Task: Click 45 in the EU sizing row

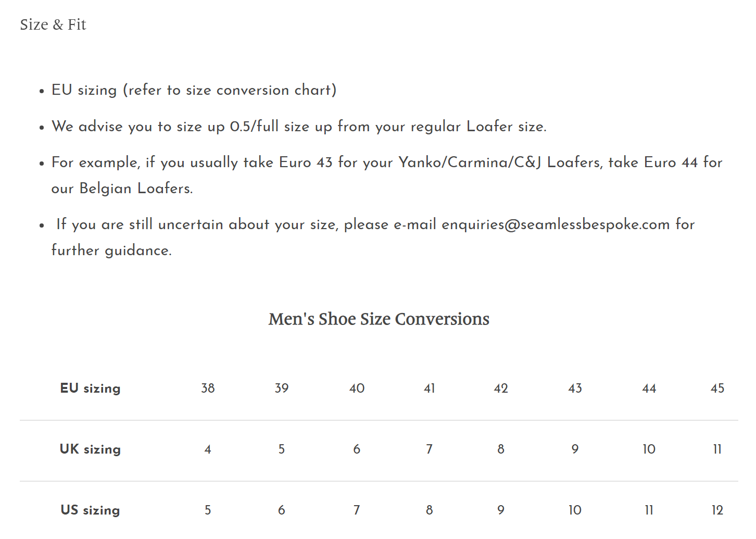Action: point(717,388)
